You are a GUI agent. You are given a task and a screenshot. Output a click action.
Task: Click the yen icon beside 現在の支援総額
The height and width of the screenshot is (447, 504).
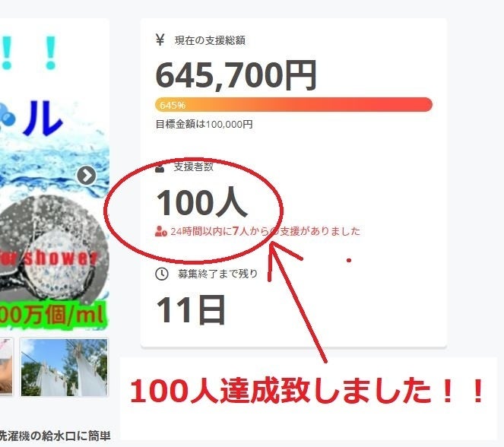click(160, 40)
